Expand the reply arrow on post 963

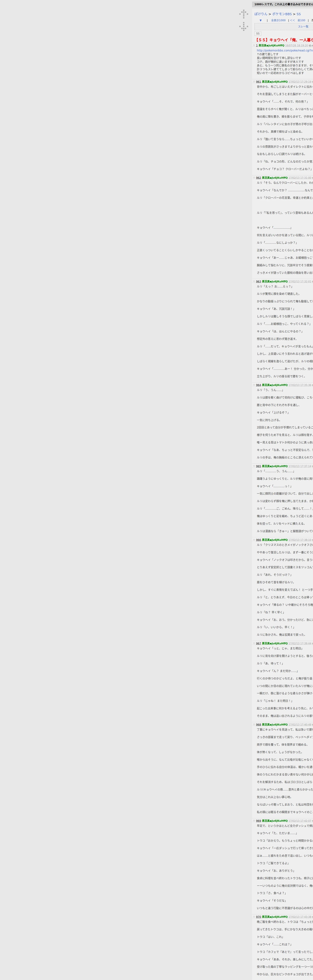(x=254, y=282)
